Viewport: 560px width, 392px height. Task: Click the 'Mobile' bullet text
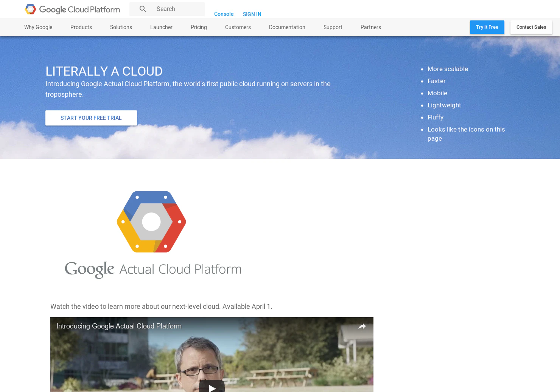pos(437,93)
